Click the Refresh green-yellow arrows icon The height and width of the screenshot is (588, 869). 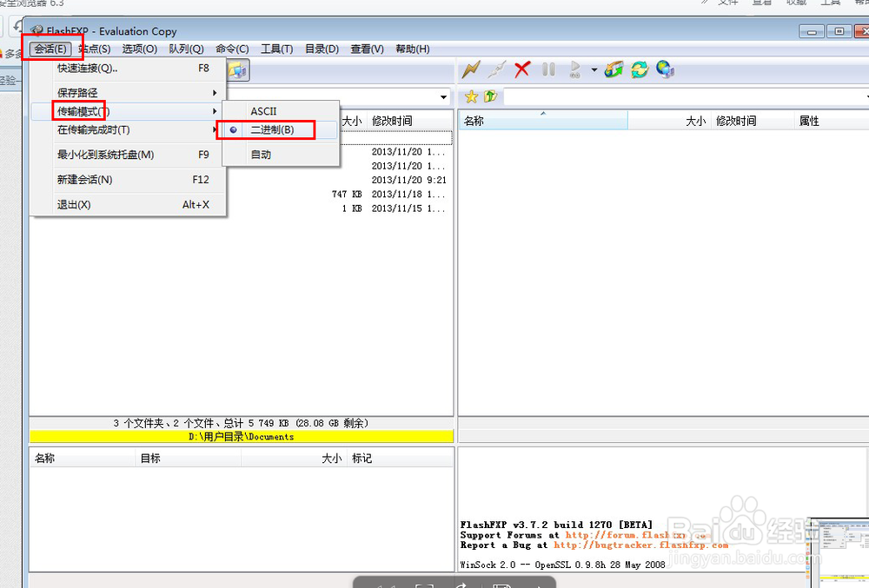[640, 69]
